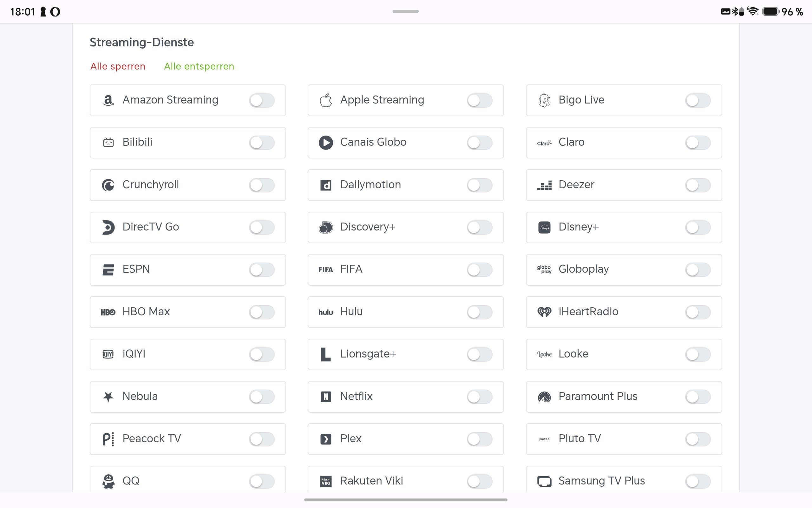The image size is (812, 508).
Task: Switch on the Crunchyroll toggle
Action: point(262,185)
